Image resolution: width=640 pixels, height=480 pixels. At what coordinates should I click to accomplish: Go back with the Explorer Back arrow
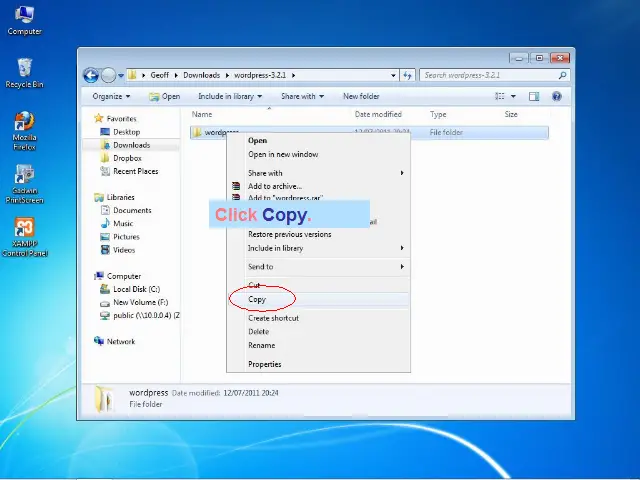91,76
